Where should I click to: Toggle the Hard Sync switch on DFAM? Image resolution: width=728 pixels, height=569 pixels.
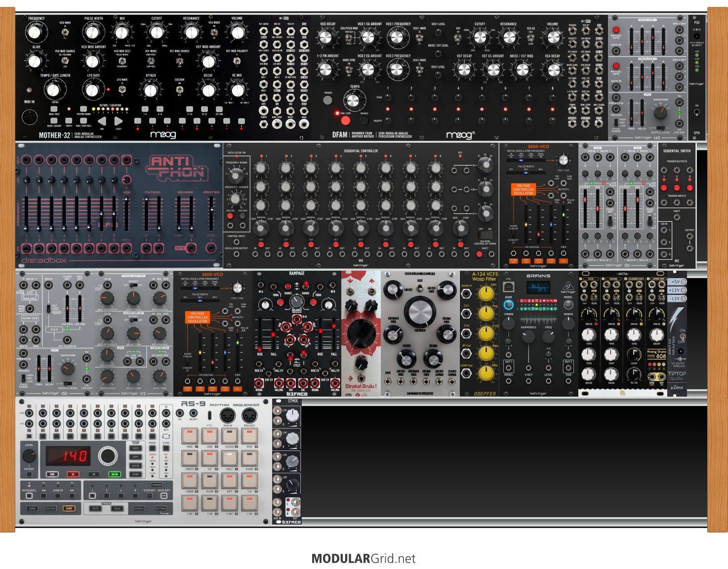click(x=349, y=69)
